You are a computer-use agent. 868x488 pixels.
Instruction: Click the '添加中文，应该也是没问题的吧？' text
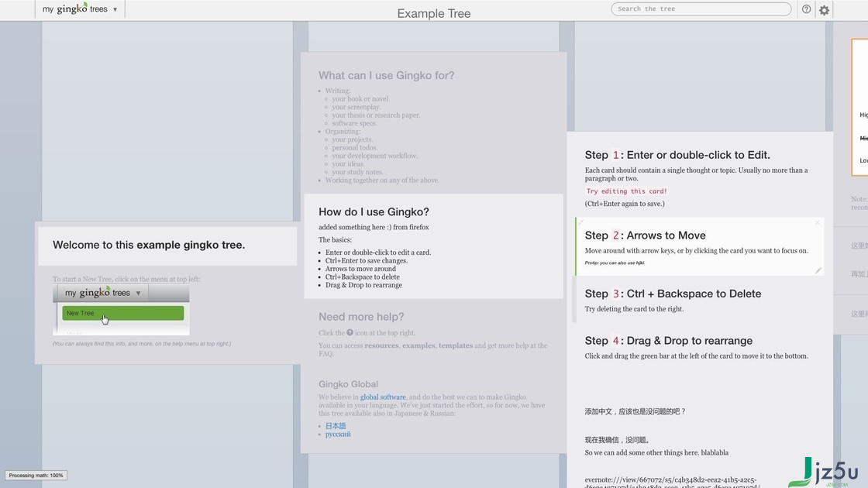click(635, 411)
